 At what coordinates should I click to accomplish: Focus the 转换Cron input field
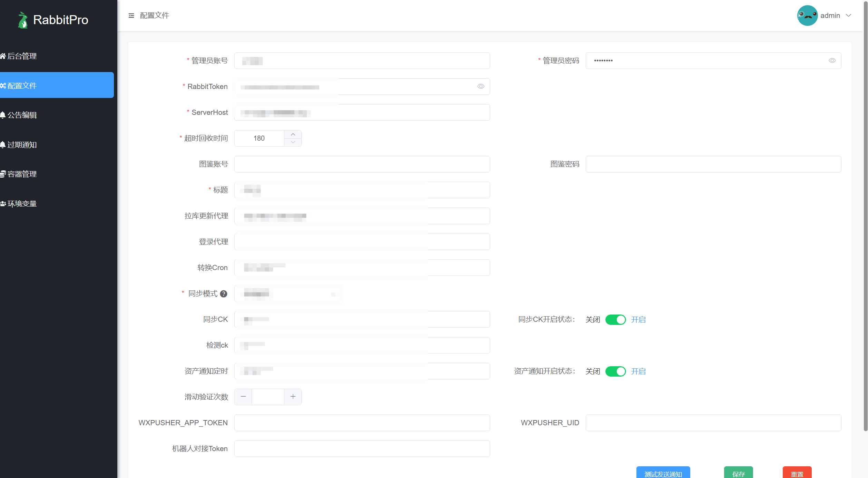click(362, 268)
